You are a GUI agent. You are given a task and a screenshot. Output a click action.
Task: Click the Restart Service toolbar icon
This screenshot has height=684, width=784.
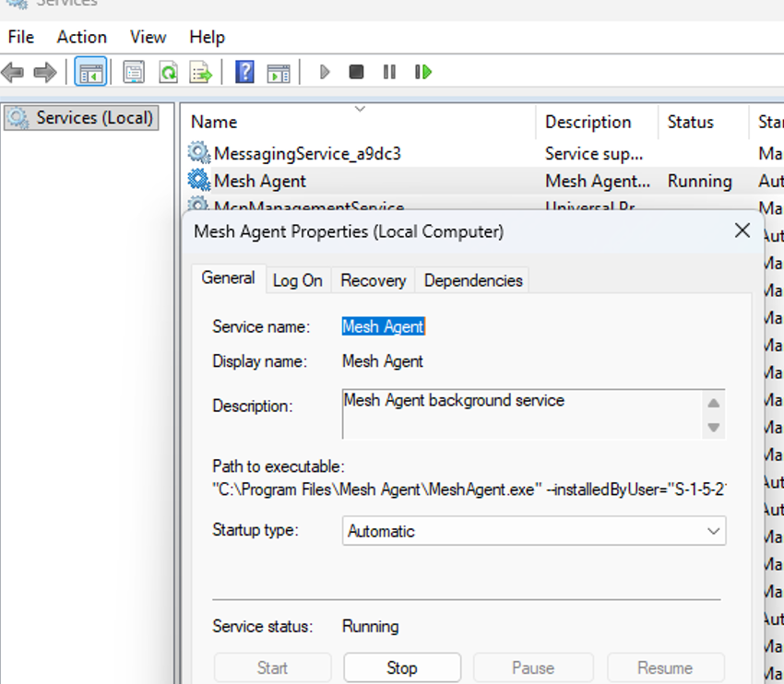423,73
